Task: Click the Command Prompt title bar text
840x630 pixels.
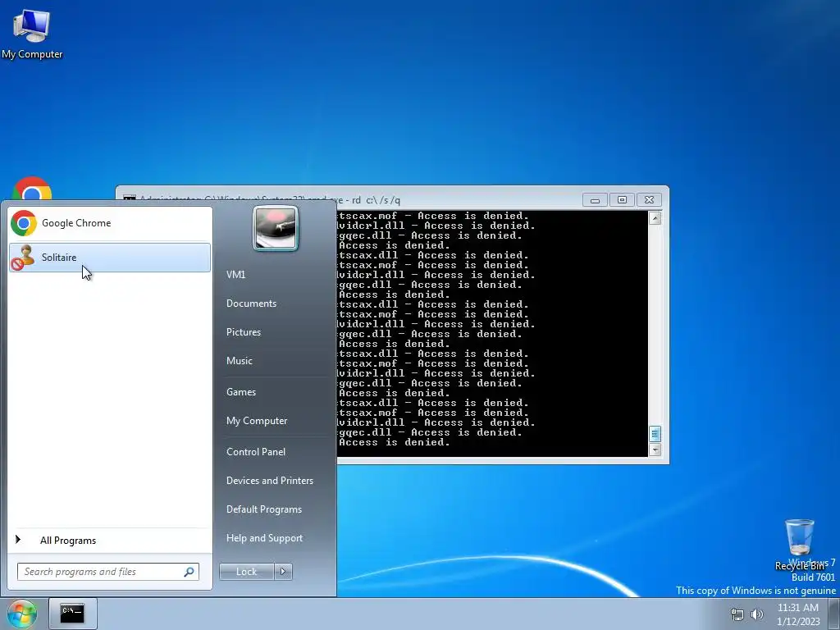Action: (270, 200)
